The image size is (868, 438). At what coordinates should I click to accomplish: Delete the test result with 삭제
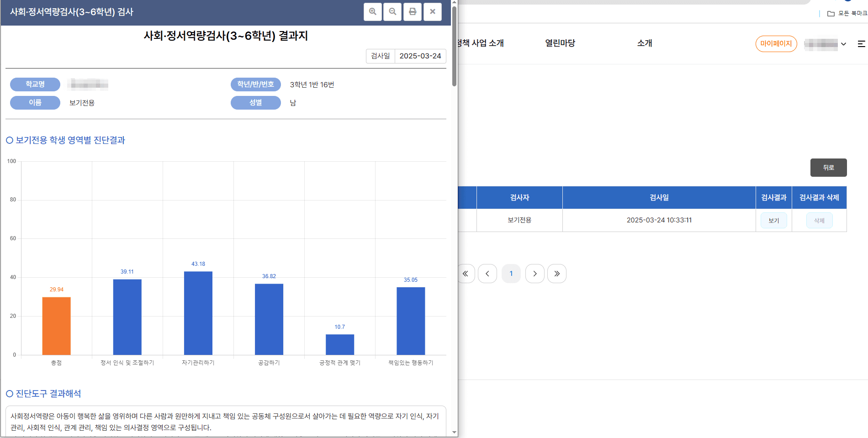820,221
